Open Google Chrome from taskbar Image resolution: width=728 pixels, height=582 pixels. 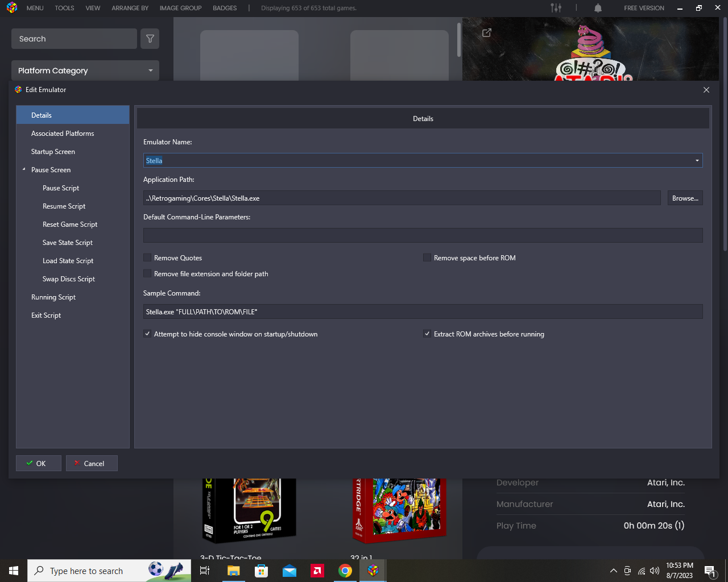(x=345, y=571)
